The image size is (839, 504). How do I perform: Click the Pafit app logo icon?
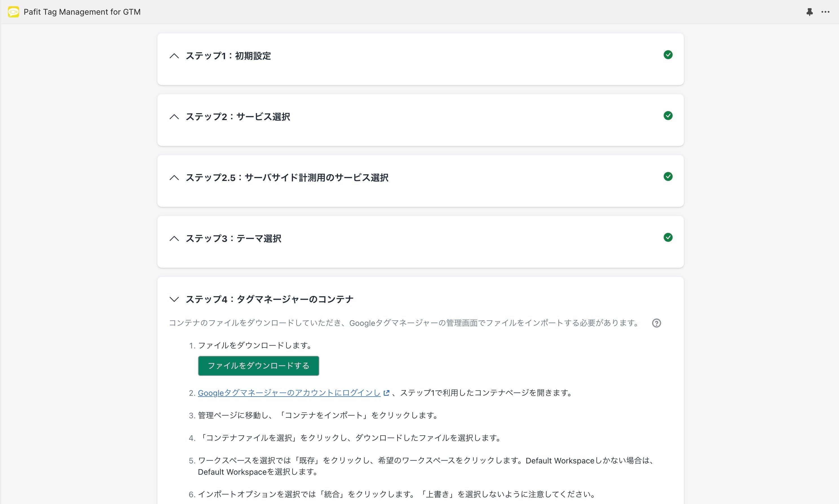(x=13, y=12)
